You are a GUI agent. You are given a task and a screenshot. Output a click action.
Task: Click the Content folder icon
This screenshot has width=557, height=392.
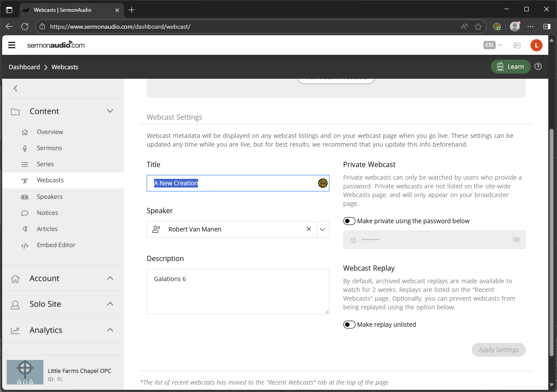[15, 111]
